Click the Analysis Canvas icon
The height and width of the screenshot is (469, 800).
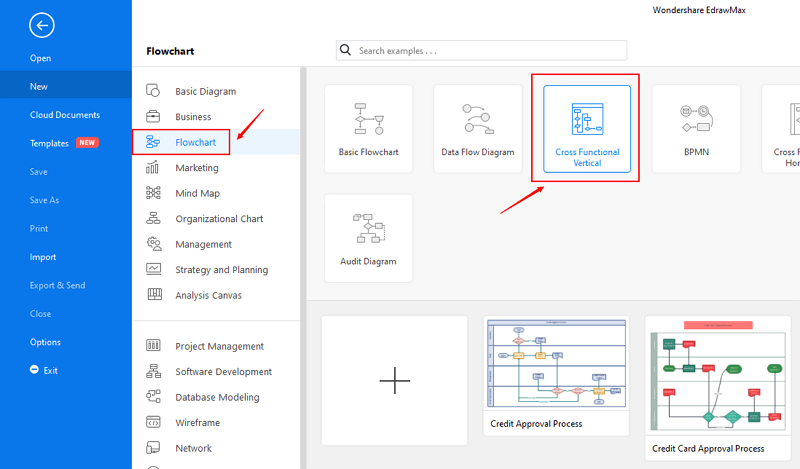click(x=155, y=294)
